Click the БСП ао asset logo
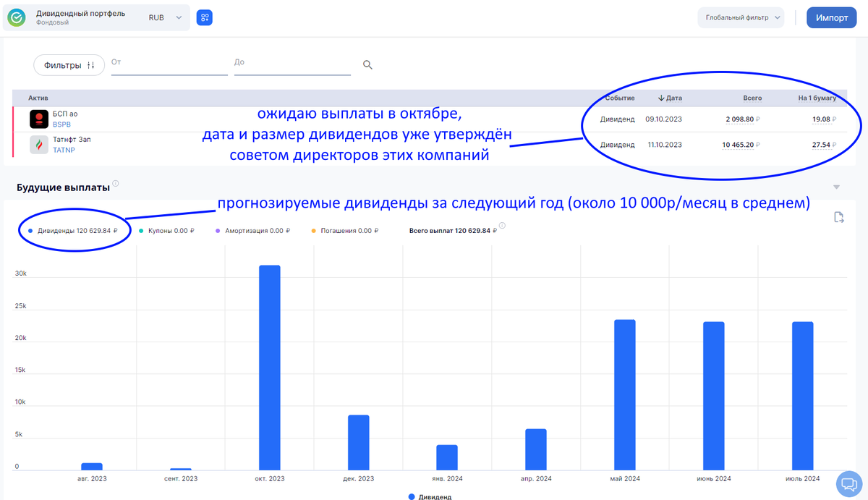868x500 pixels. click(37, 119)
